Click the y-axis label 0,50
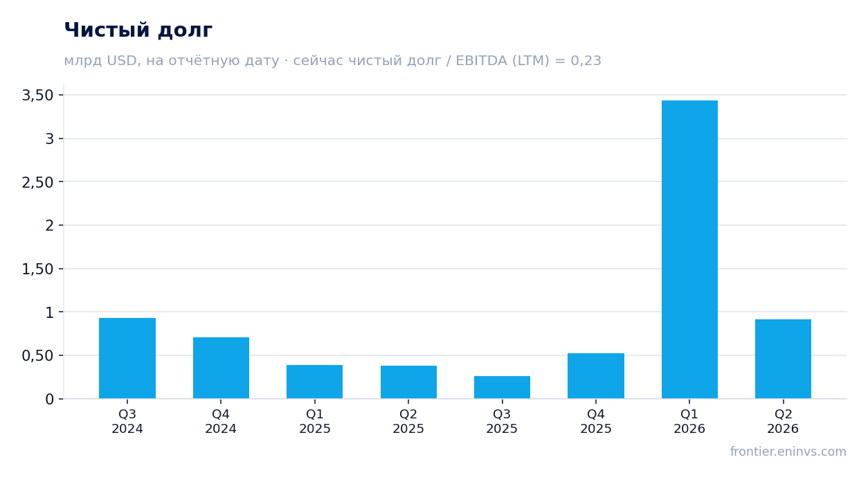The height and width of the screenshot is (480, 868). click(x=37, y=355)
